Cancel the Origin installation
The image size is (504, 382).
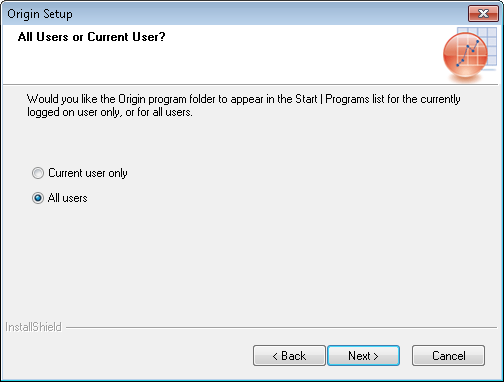(x=448, y=356)
